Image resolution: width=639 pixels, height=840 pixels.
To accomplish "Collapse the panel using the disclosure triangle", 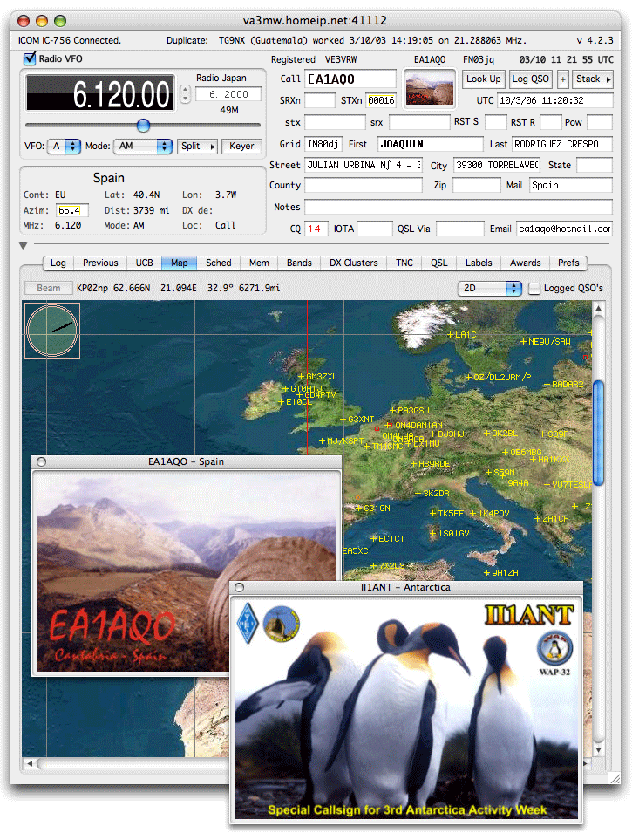I will click(23, 247).
